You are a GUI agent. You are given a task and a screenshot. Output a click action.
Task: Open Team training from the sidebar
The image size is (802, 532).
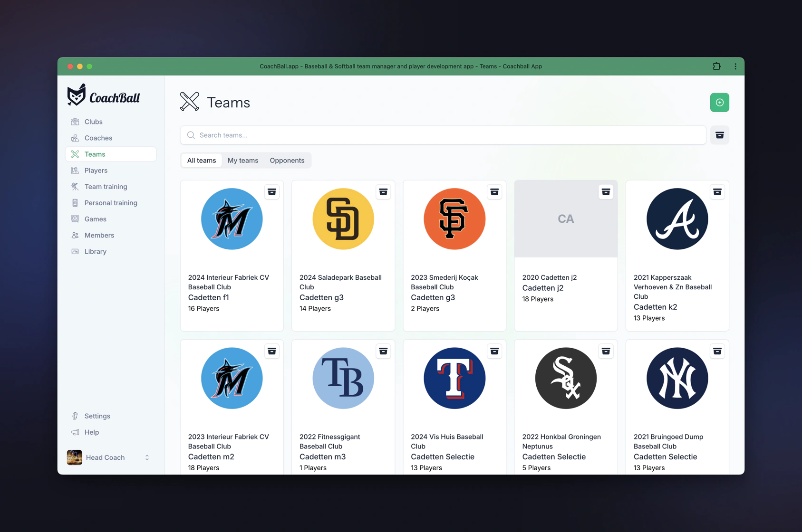105,186
